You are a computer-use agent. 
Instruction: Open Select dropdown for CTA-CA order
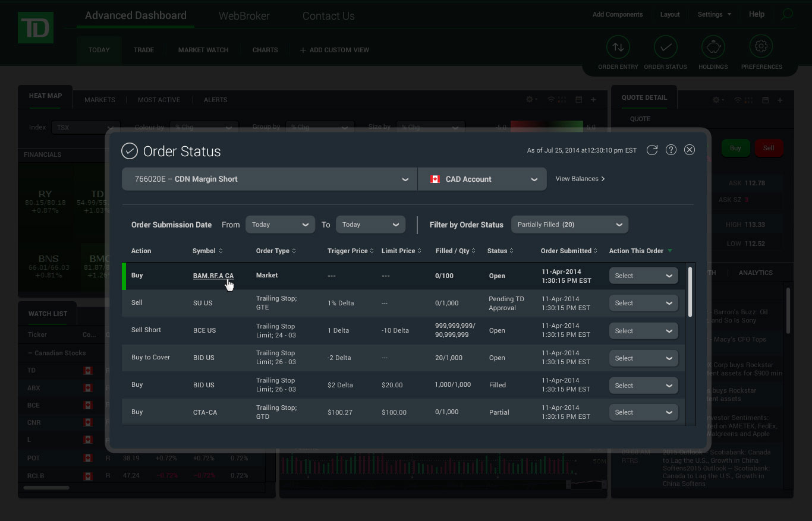tap(643, 412)
